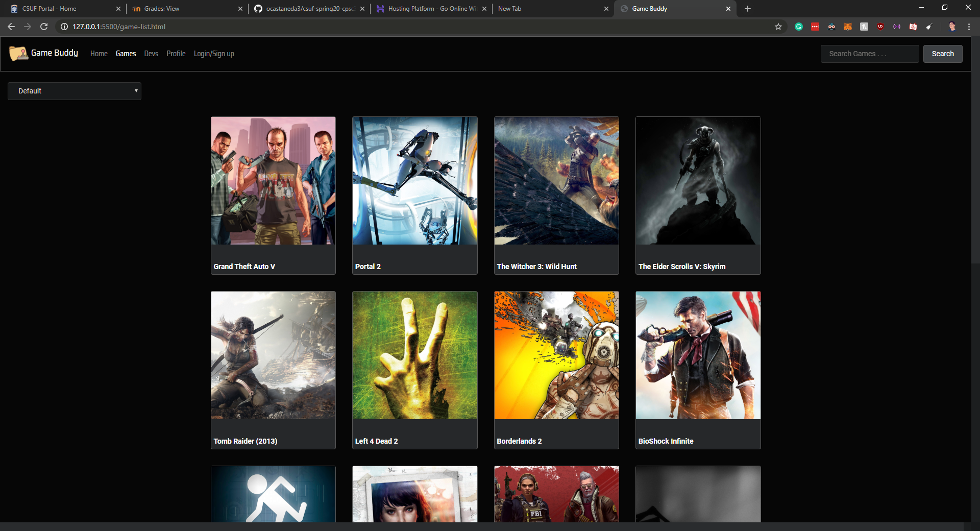Open the Portal 2 game card
The image size is (980, 531).
click(414, 196)
